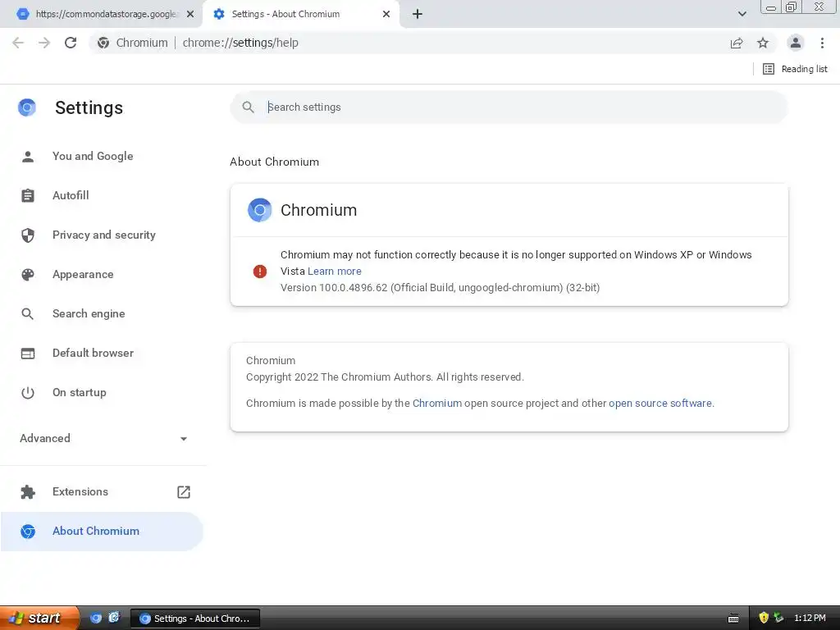This screenshot has height=630, width=840.
Task: Expand the tab search dropdown arrow
Action: pyautogui.click(x=742, y=14)
